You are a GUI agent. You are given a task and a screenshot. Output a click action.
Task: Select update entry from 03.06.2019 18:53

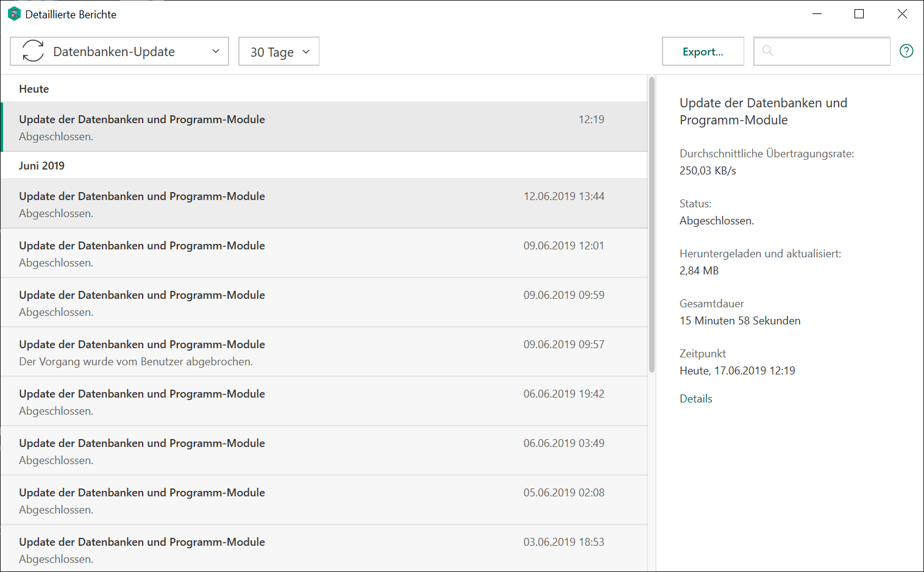point(323,549)
